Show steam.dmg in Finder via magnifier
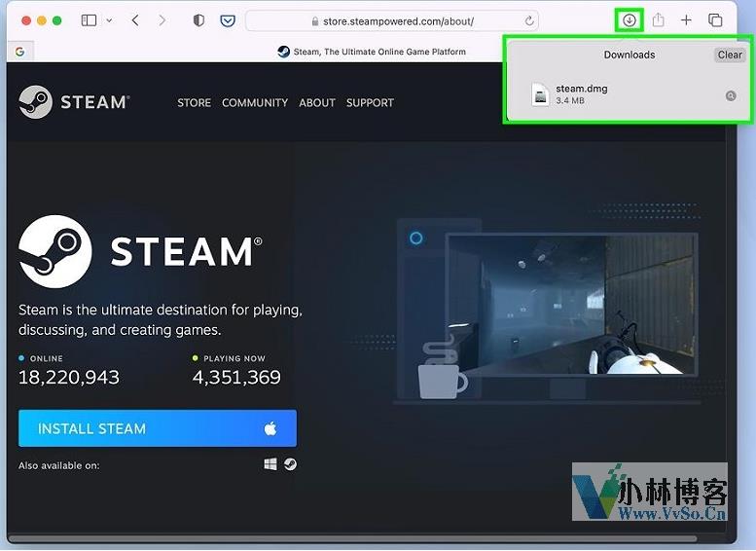Viewport: 756px width, 551px height. [x=731, y=95]
